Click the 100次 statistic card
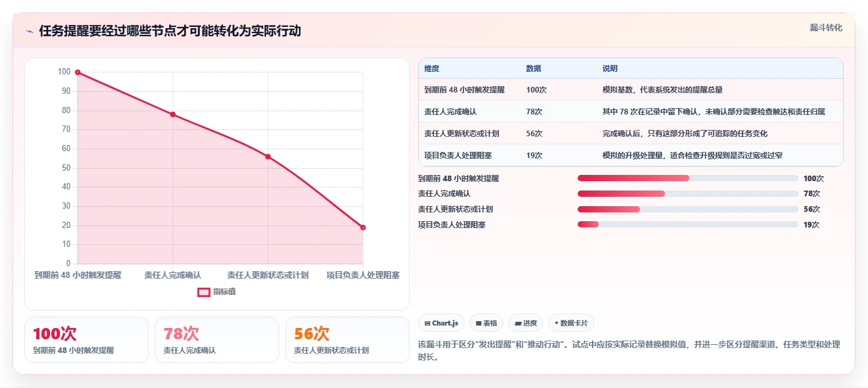 coord(86,340)
